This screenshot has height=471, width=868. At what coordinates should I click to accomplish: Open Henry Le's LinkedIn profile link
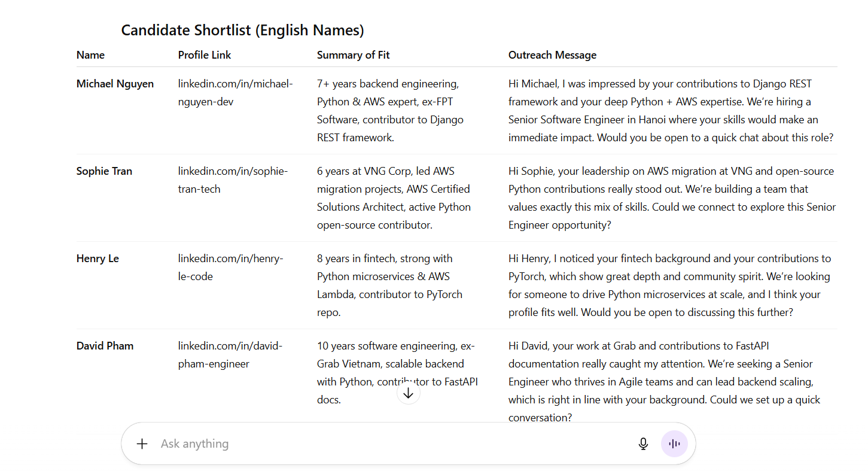point(230,268)
